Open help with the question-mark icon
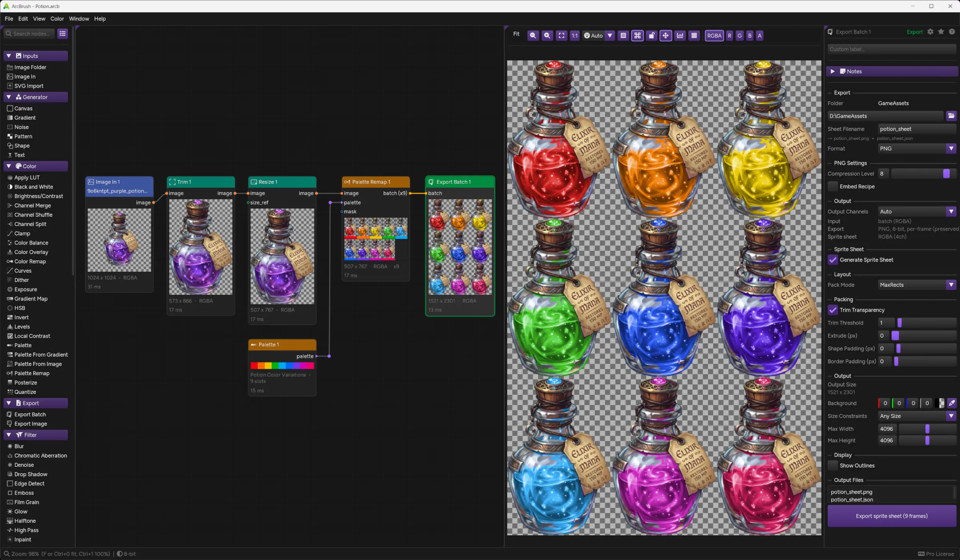Screen dimensions: 960x560 coord(952,32)
